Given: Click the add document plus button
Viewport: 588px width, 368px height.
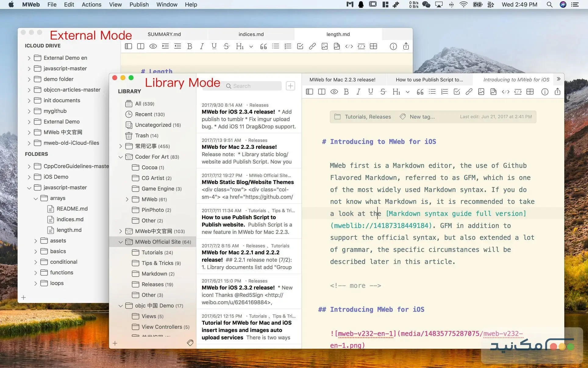Looking at the screenshot, I should click(290, 86).
